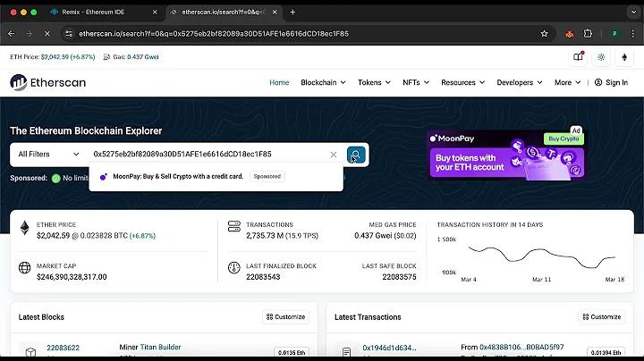Open the Chrome profile avatar
644x361 pixels.
(x=614, y=34)
